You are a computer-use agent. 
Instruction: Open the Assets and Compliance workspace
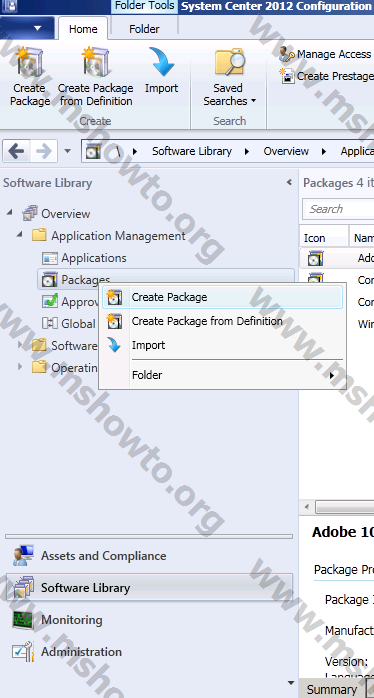[149, 556]
